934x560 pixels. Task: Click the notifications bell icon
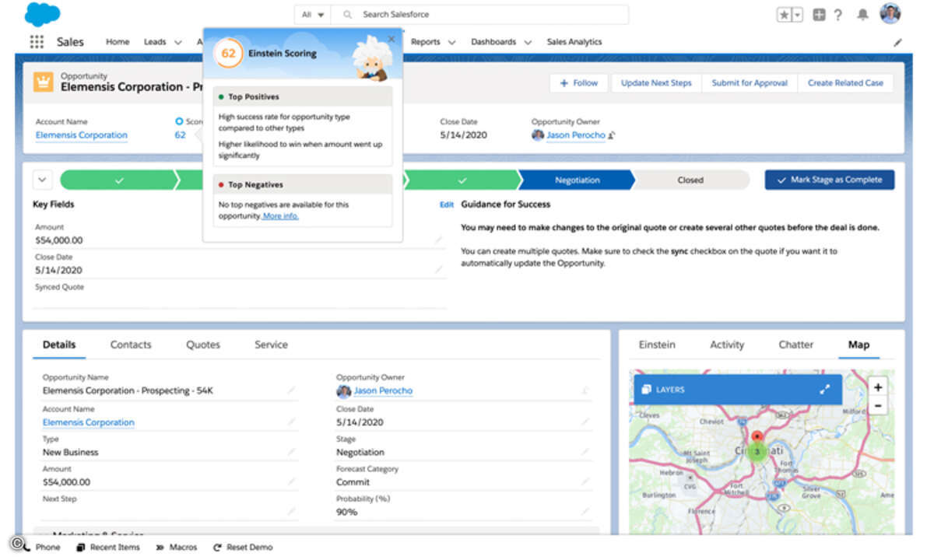tap(862, 15)
